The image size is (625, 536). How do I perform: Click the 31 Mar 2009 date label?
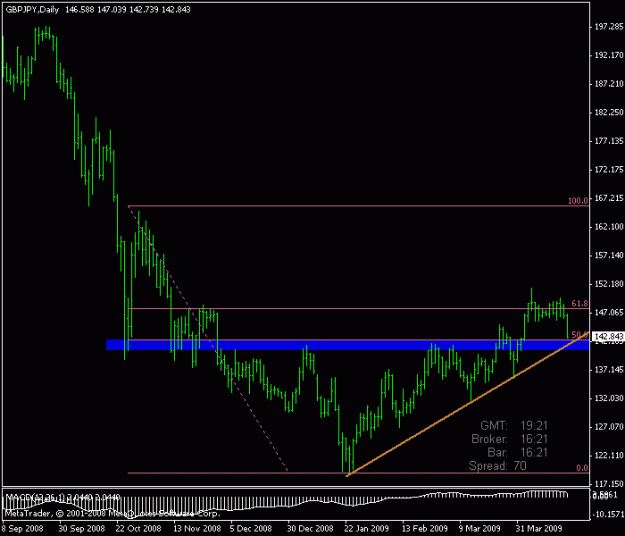pyautogui.click(x=539, y=529)
